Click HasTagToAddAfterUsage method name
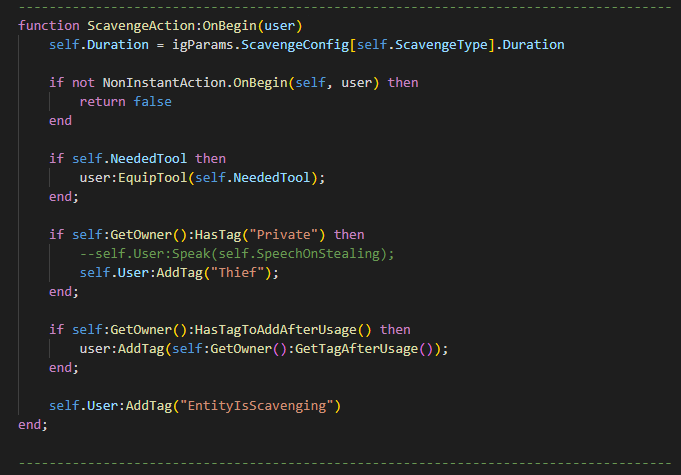The image size is (681, 475). 275,330
